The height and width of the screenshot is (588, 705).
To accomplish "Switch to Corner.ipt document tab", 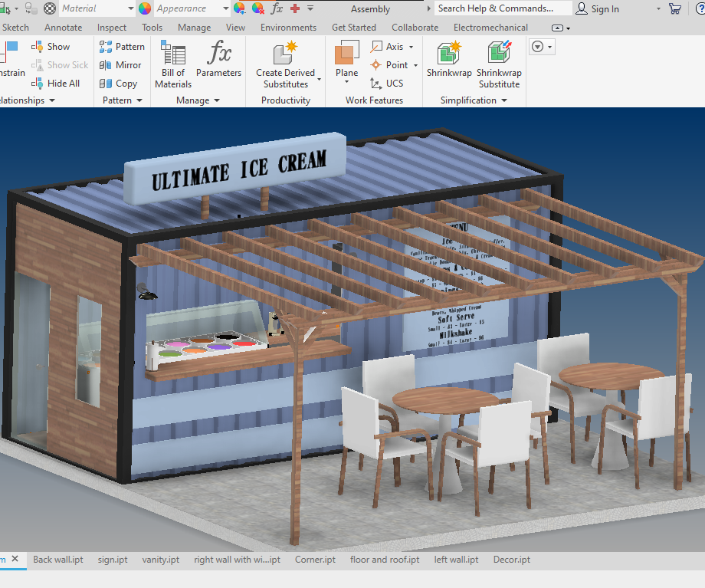I will (x=315, y=560).
